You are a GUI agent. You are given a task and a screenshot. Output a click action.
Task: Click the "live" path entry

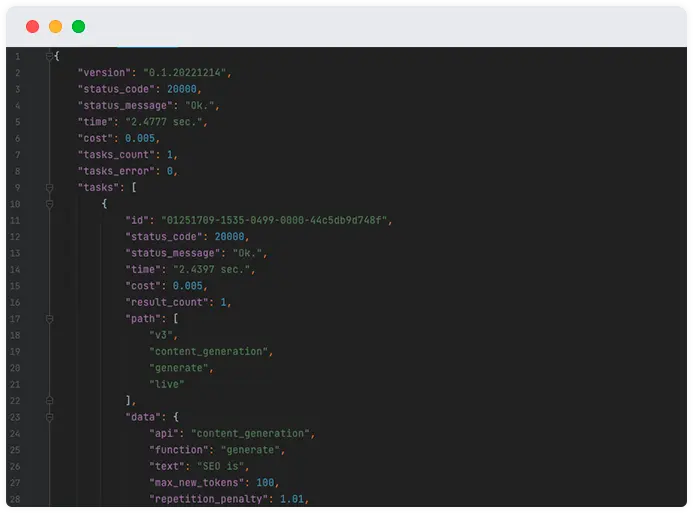167,384
